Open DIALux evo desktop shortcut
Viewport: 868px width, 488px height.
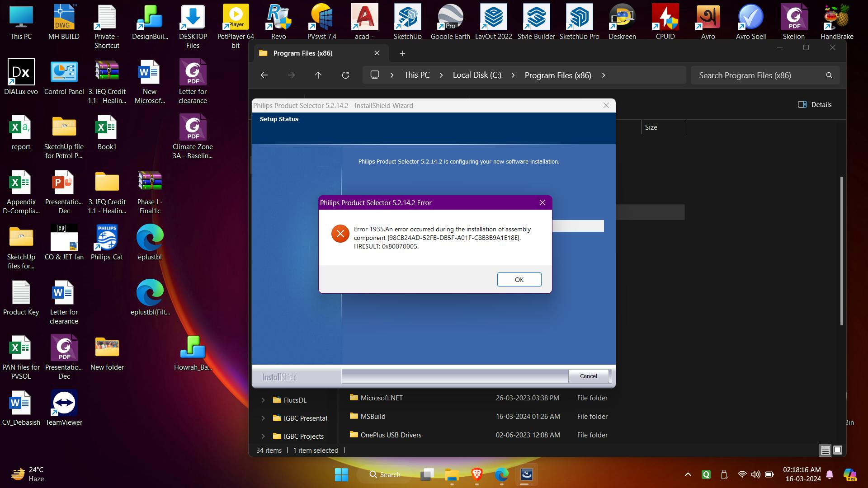21,77
